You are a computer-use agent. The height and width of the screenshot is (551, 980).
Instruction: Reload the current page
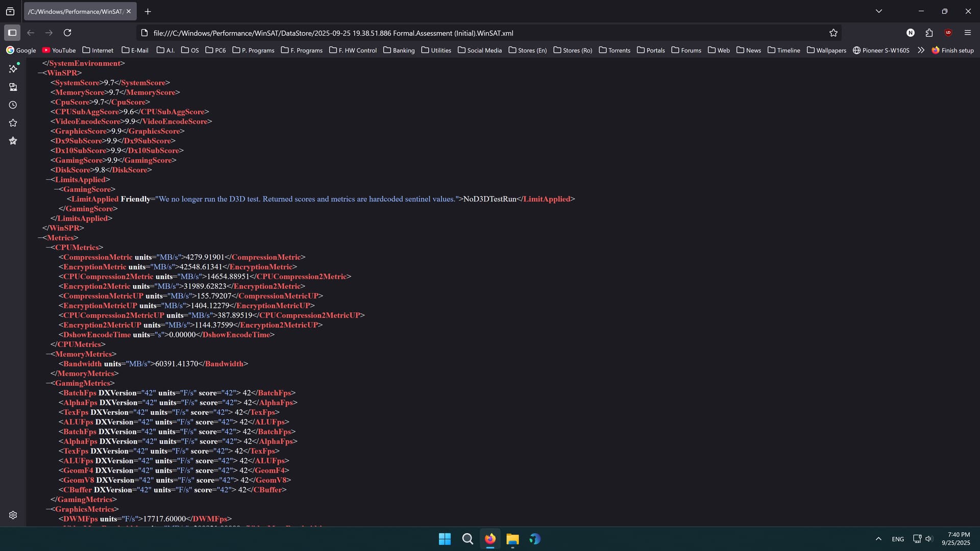click(x=67, y=33)
